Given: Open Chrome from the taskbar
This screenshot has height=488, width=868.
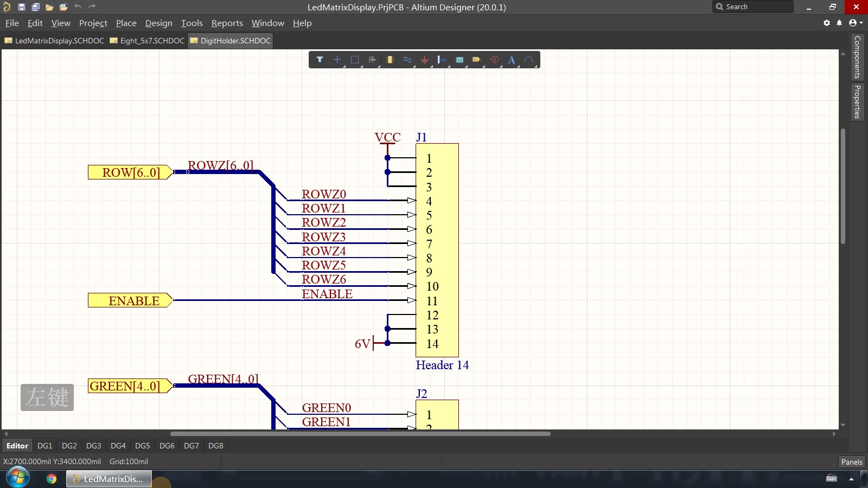Looking at the screenshot, I should pyautogui.click(x=52, y=479).
